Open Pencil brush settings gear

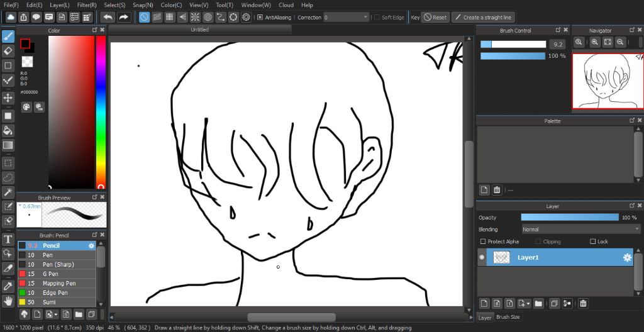tap(92, 246)
